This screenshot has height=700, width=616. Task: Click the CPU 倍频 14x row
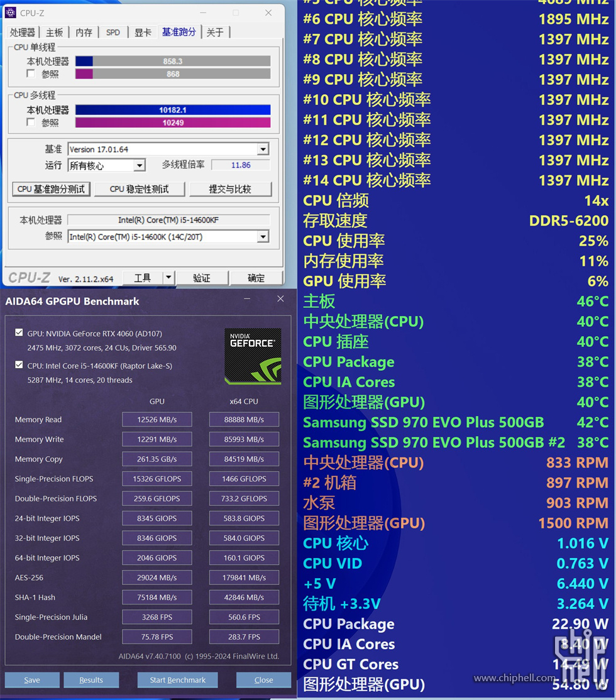[456, 200]
